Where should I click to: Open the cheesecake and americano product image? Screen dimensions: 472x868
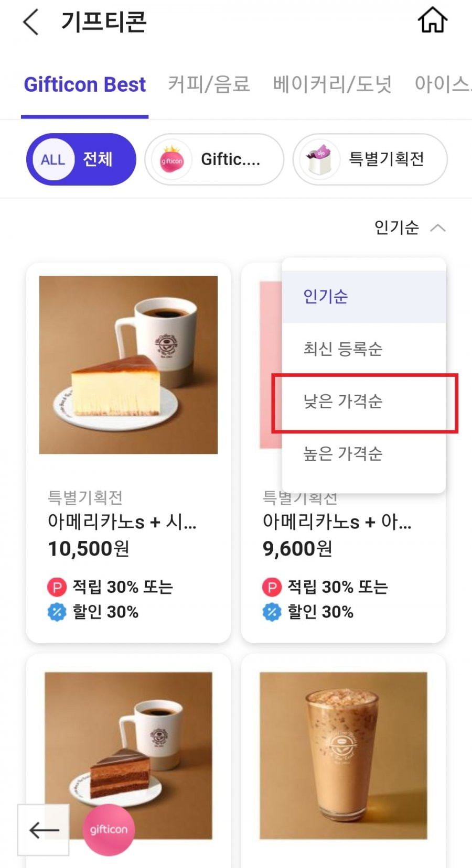click(128, 365)
